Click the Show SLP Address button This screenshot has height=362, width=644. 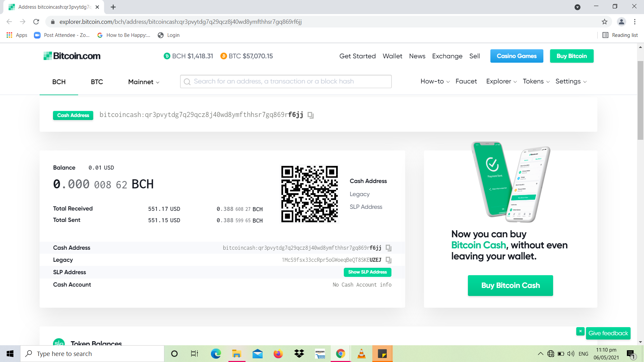pos(367,272)
